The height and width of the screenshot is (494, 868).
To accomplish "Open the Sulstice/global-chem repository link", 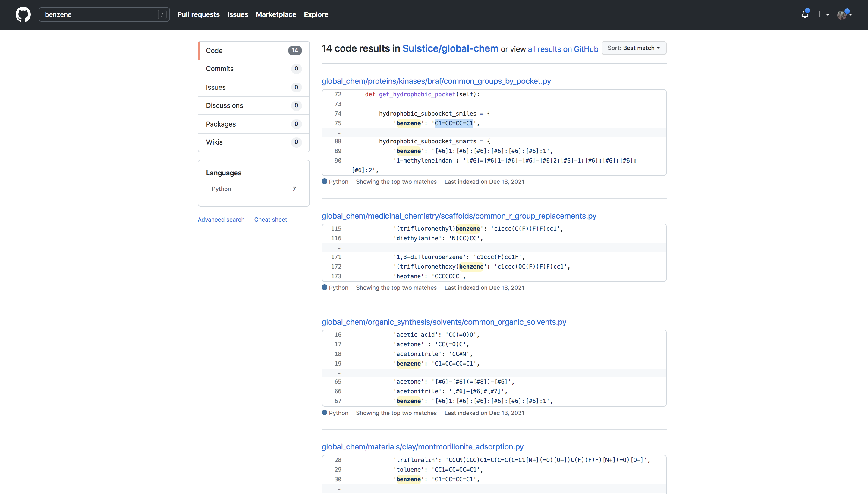I will (450, 48).
